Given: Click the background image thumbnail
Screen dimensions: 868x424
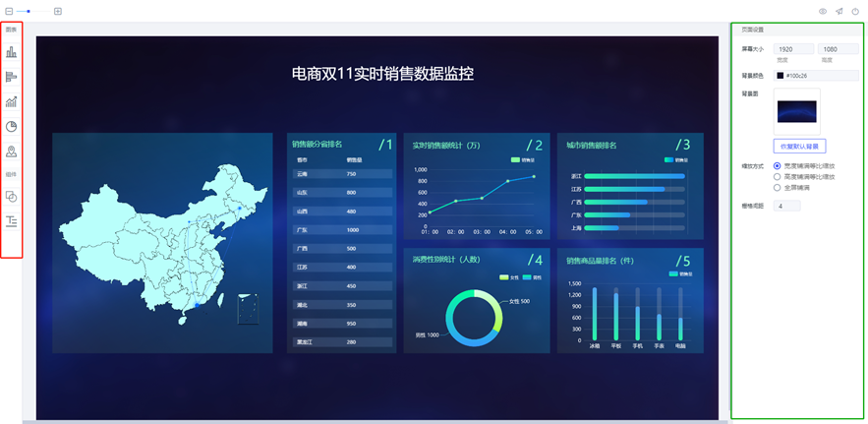Looking at the screenshot, I should [x=797, y=111].
